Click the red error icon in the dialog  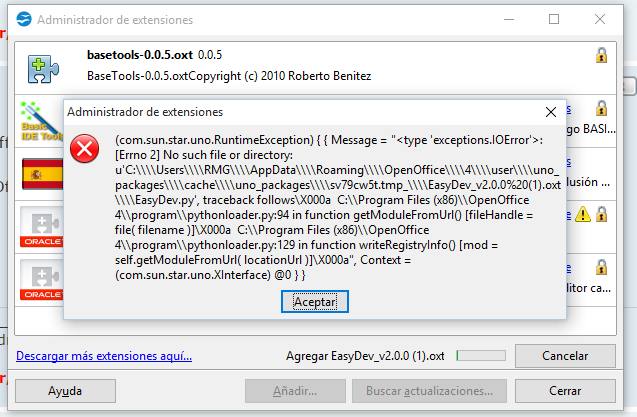(84, 148)
